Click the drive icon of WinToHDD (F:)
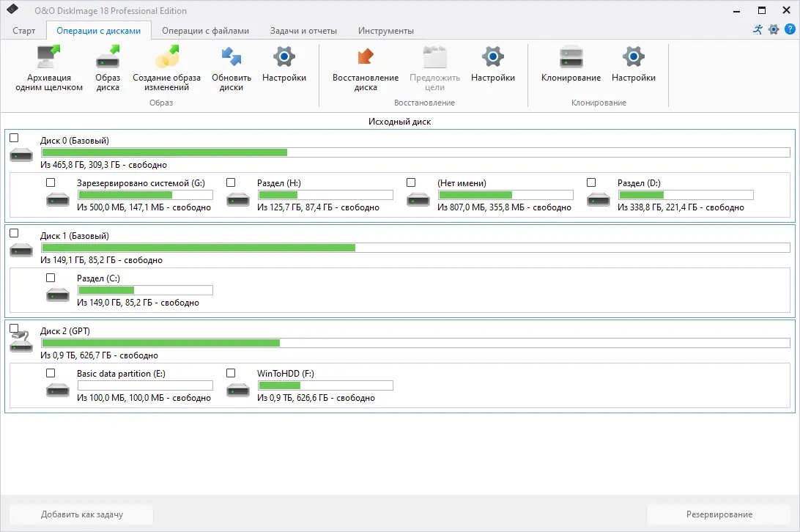This screenshot has height=532, width=800. pyautogui.click(x=238, y=390)
